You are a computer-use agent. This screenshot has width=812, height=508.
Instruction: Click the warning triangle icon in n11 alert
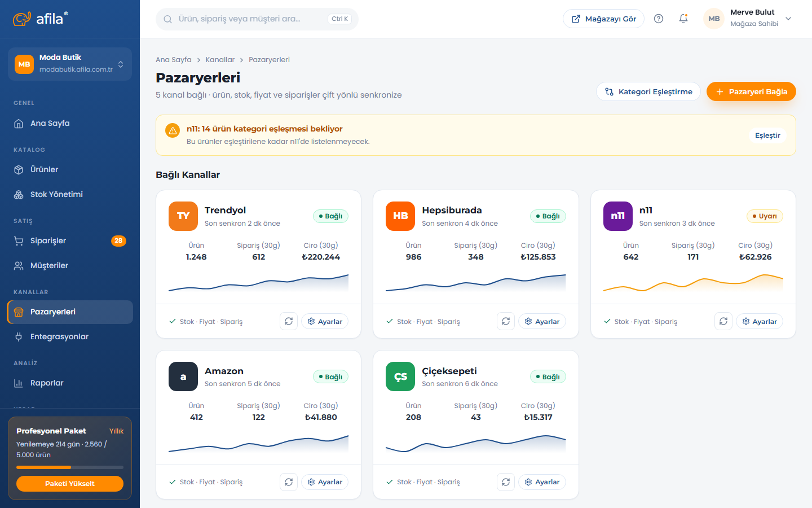pos(173,130)
